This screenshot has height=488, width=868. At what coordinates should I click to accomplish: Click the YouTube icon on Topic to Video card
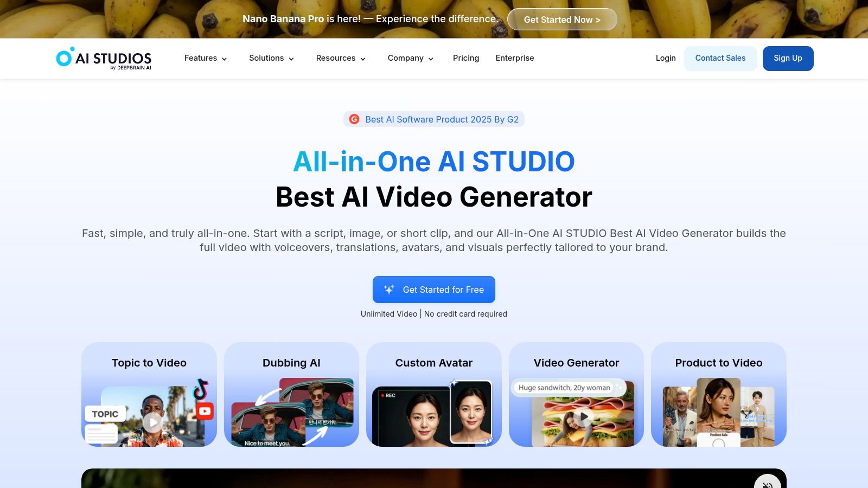tap(205, 411)
